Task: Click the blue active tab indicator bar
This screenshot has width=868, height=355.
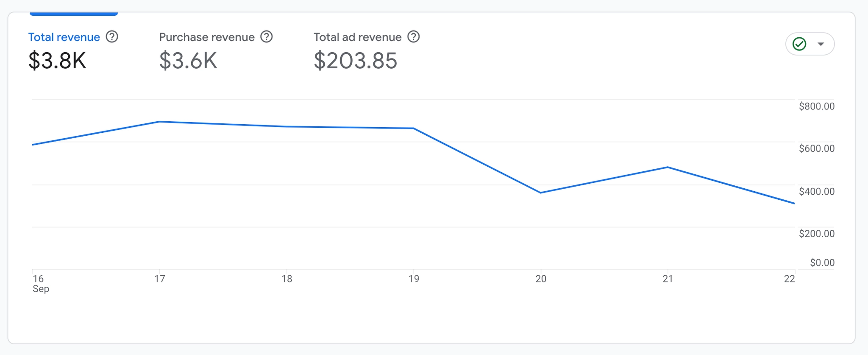Action: click(74, 14)
